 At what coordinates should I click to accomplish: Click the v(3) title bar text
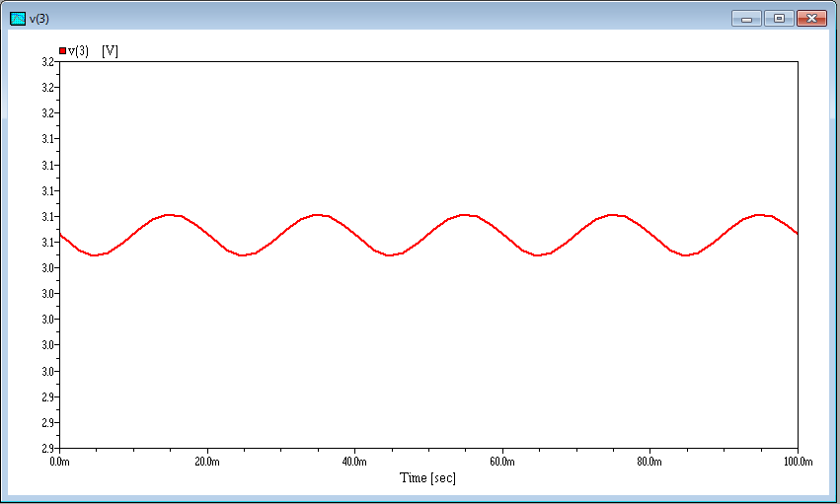click(x=39, y=19)
